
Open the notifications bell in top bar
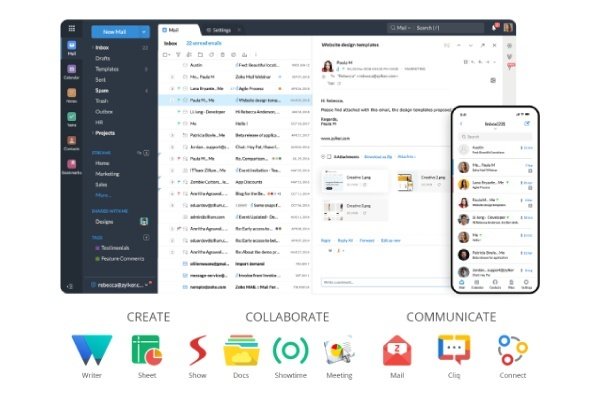(x=495, y=27)
